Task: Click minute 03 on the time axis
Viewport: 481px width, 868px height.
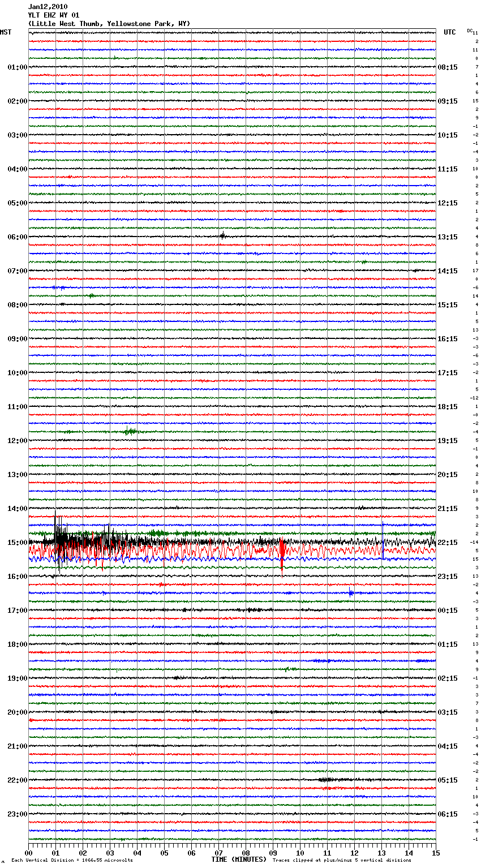Action: (110, 853)
